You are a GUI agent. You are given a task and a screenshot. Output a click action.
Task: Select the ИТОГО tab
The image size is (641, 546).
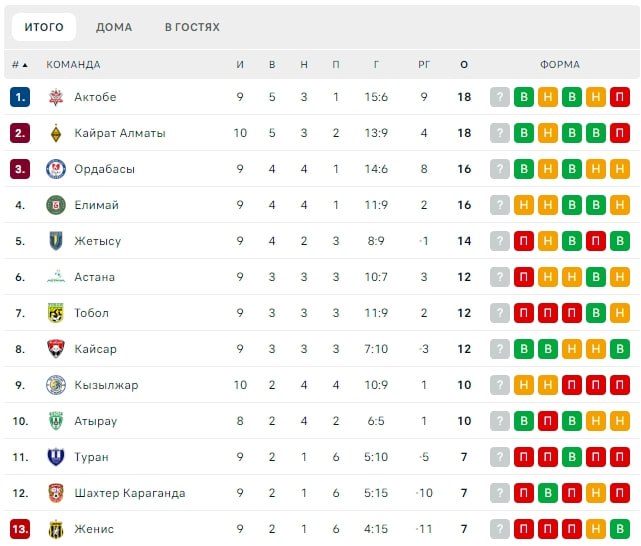pyautogui.click(x=44, y=27)
